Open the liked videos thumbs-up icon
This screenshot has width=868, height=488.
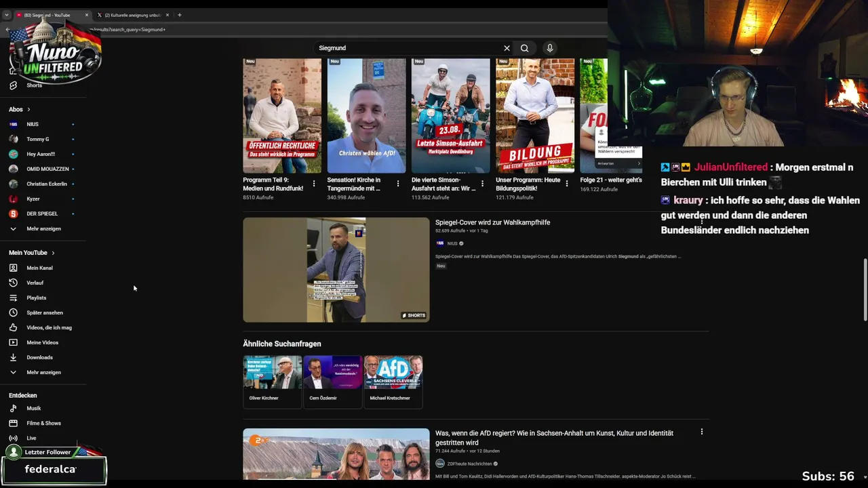pos(13,327)
